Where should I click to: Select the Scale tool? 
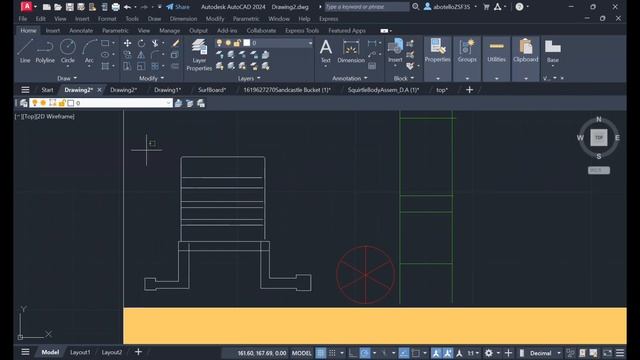pos(141,66)
